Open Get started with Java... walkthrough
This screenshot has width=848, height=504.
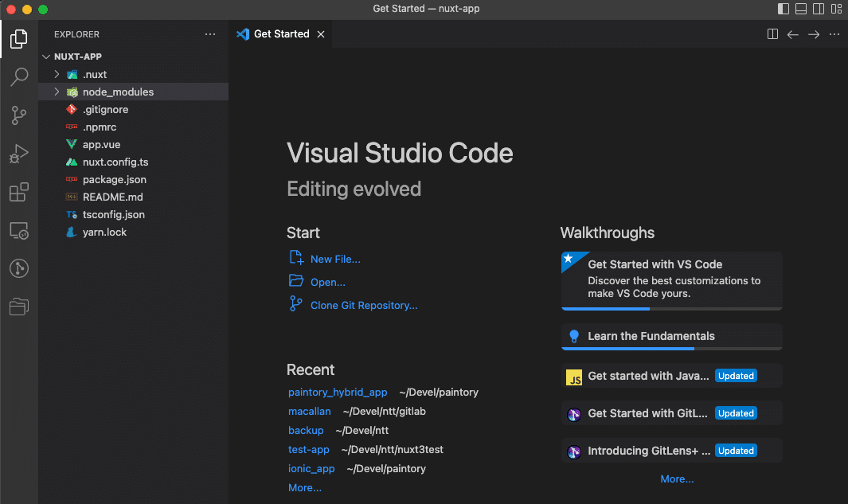672,376
